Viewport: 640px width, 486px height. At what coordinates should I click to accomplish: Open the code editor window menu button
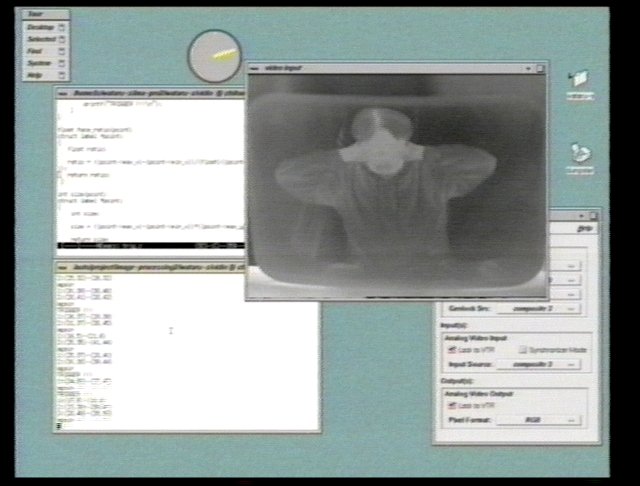tap(62, 93)
